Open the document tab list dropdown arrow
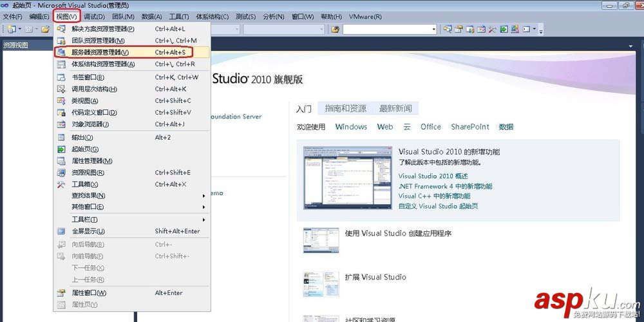The height and width of the screenshot is (322, 644). pos(630,46)
